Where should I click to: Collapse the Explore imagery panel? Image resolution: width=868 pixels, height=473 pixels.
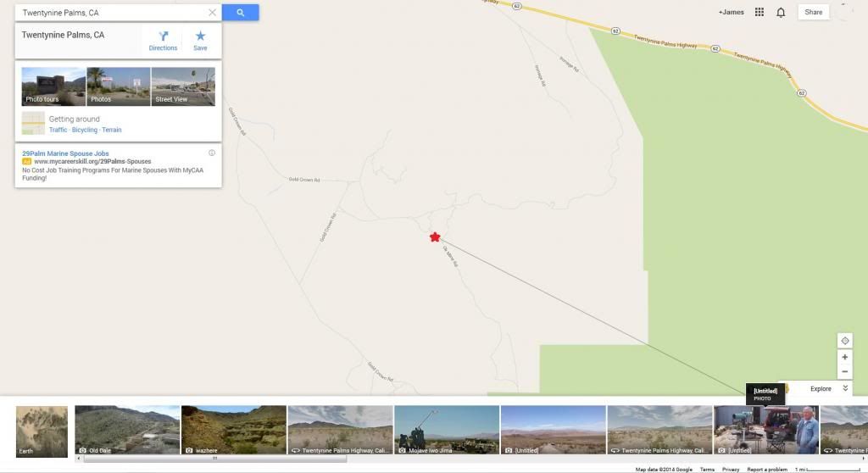pos(845,388)
